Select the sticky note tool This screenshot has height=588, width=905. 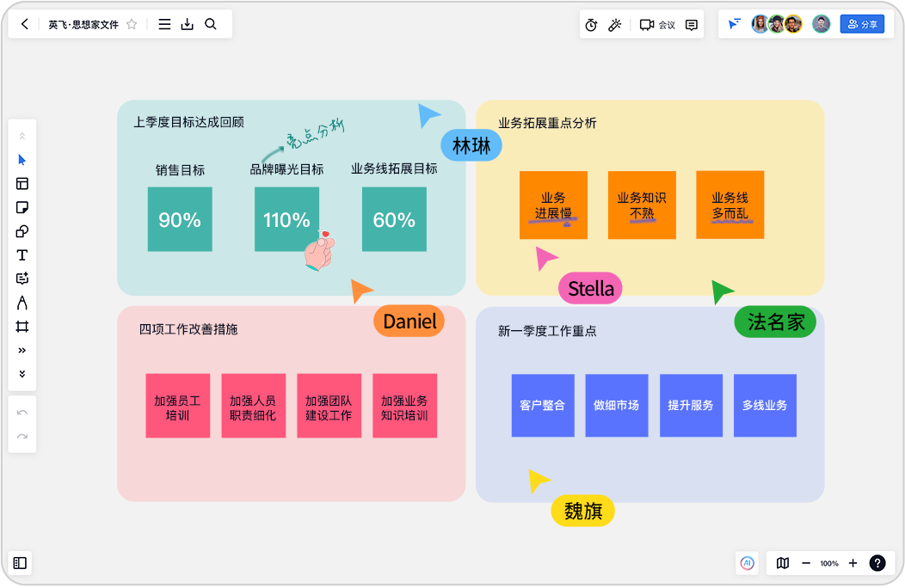[x=22, y=207]
